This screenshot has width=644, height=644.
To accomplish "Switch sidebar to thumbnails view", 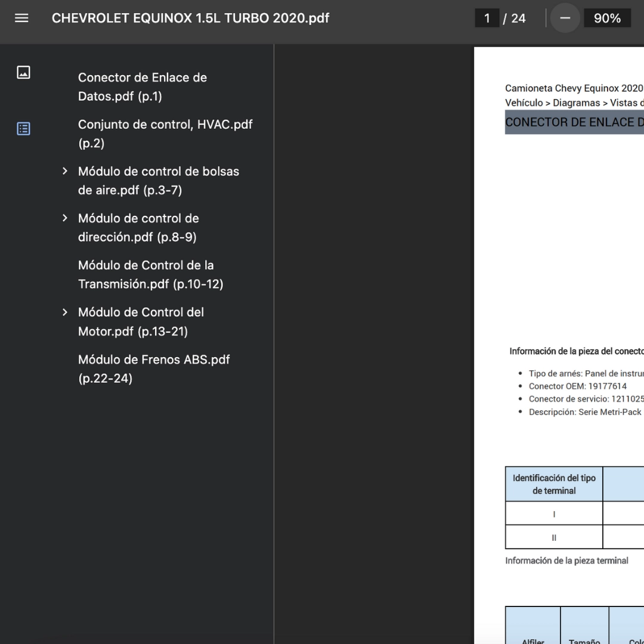I will [x=23, y=72].
